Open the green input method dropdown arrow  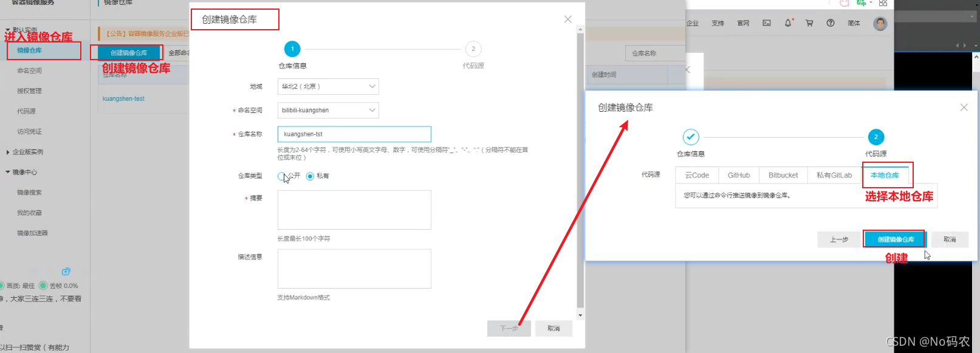(871, 3)
